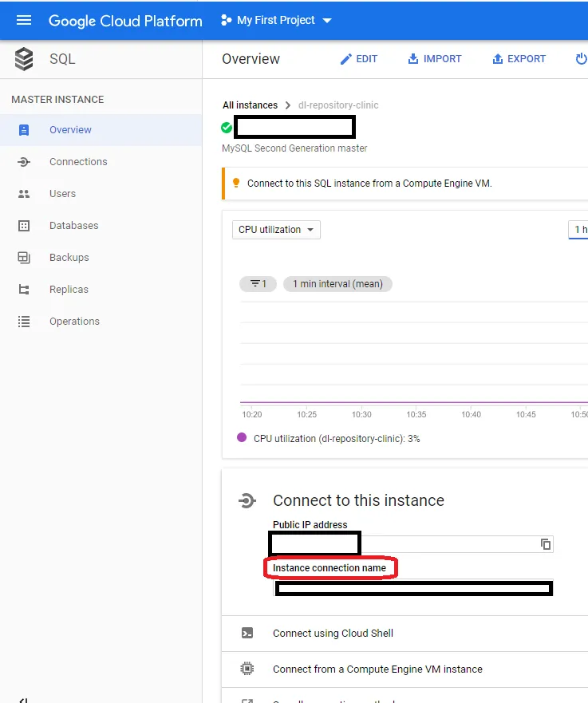
Task: Select Overview in the sidebar
Action: [x=101, y=129]
